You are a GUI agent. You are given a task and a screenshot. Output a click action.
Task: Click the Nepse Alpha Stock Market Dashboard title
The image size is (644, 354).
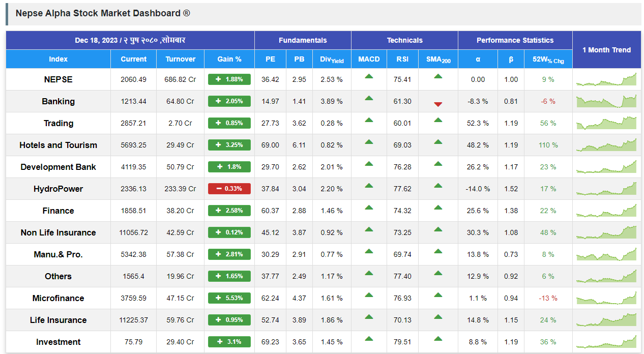click(x=103, y=13)
